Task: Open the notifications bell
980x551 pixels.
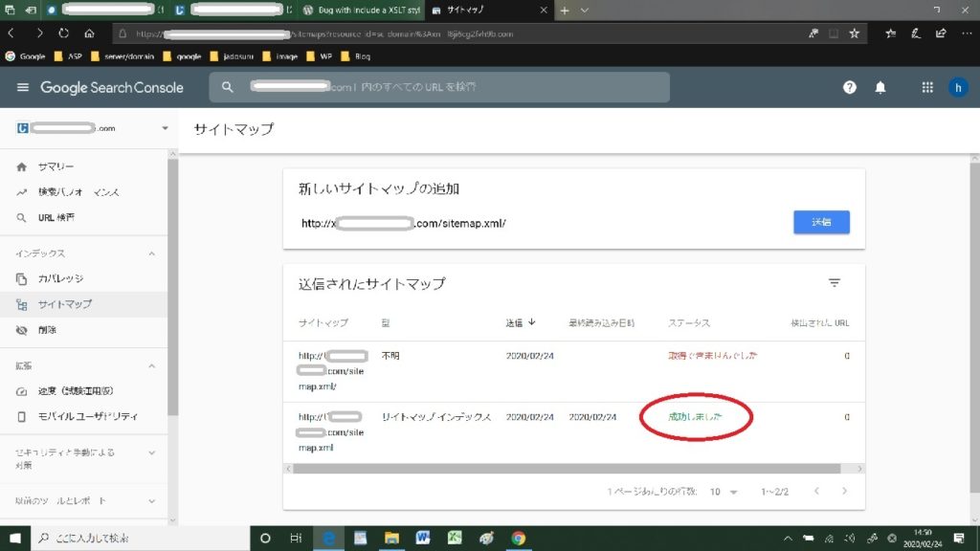Action: tap(880, 87)
